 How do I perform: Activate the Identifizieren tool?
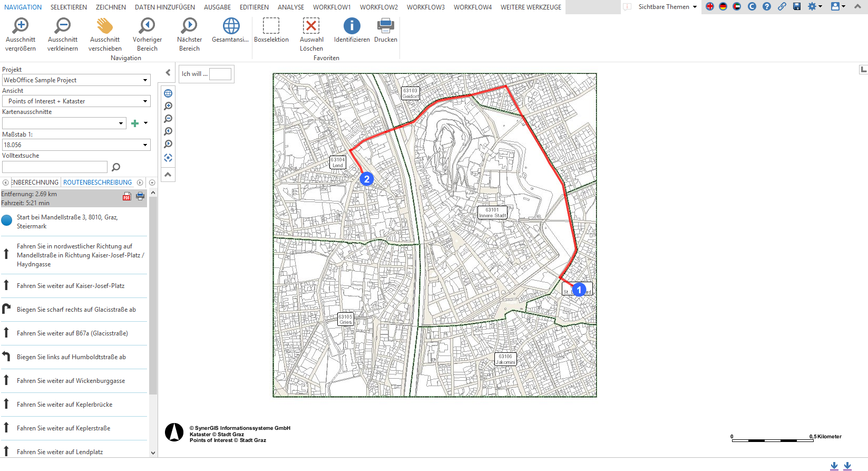point(352,26)
